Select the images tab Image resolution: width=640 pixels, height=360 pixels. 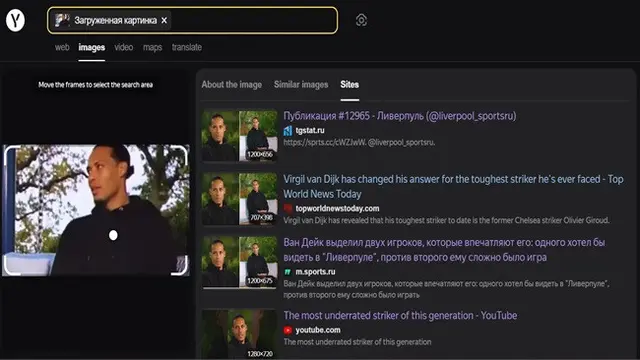(x=91, y=47)
